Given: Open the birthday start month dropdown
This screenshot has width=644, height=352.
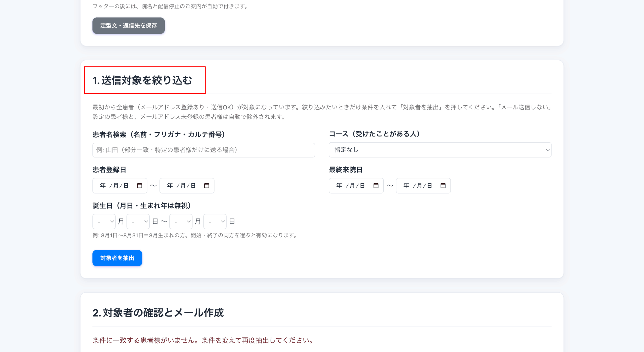Looking at the screenshot, I should pos(104,222).
